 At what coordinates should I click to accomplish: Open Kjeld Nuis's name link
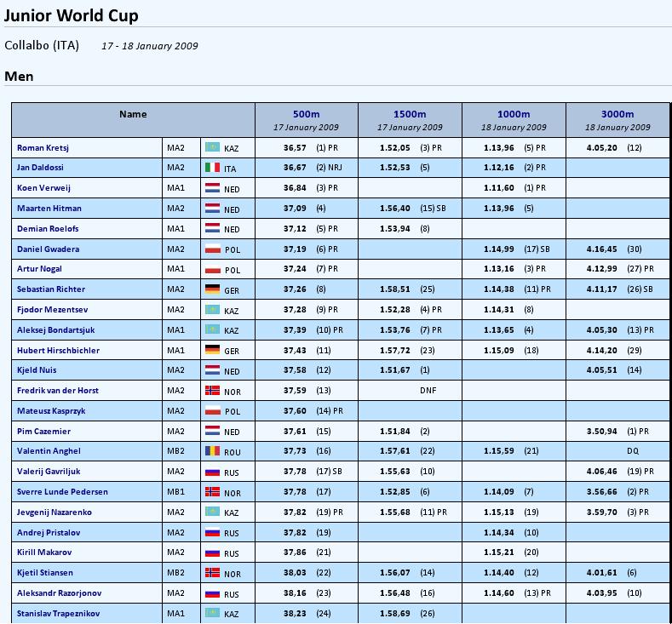coord(37,370)
